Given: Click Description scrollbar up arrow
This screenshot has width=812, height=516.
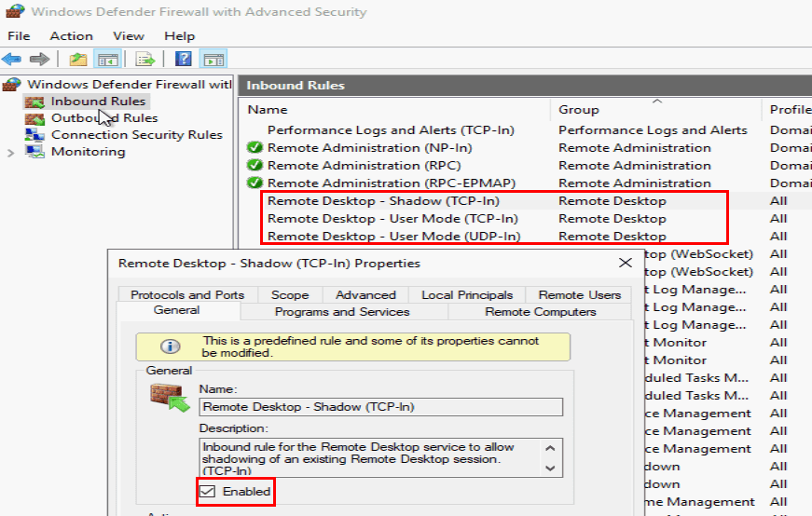Looking at the screenshot, I should [550, 448].
